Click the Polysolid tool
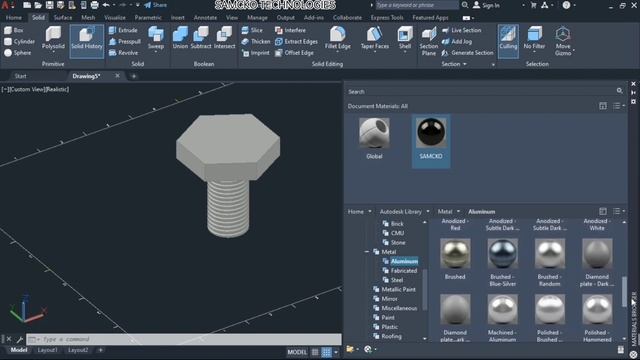The width and height of the screenshot is (640, 360). click(x=53, y=38)
